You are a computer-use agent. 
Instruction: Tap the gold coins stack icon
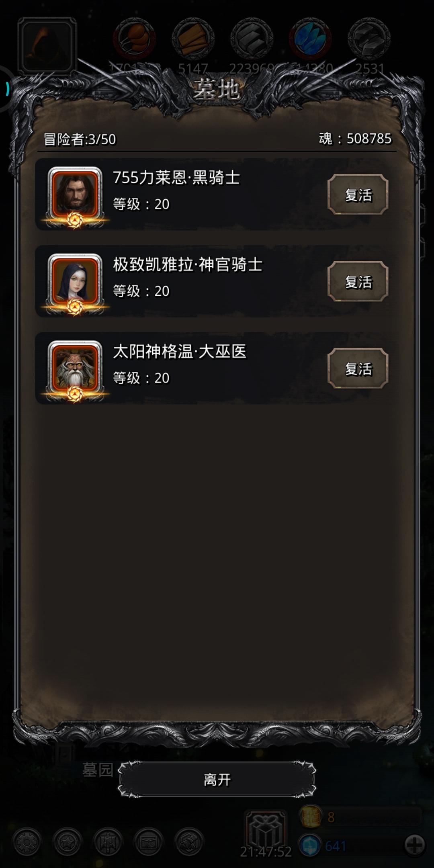[x=311, y=817]
